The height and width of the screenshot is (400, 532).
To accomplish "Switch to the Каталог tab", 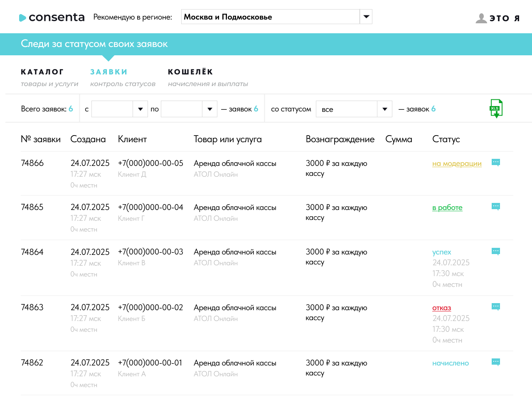I will (42, 72).
